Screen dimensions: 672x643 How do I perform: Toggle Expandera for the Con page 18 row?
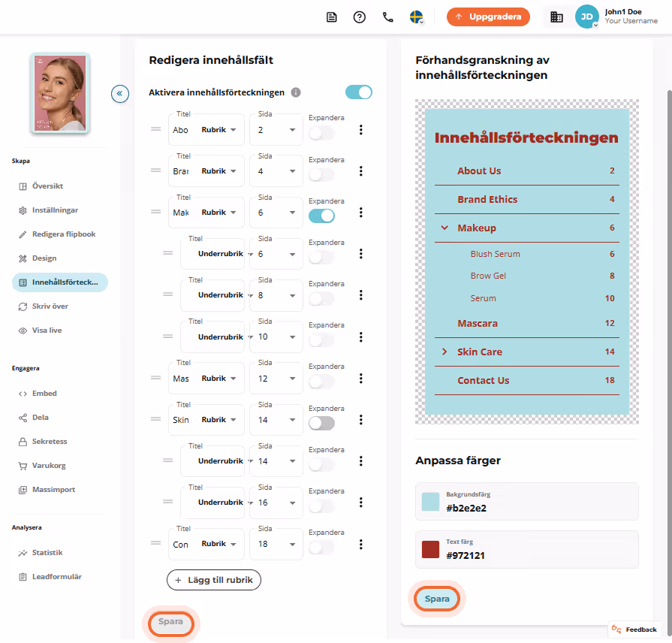click(321, 548)
